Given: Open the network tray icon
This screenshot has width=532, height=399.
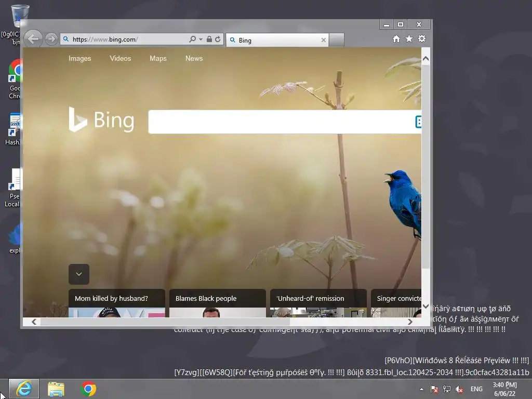Looking at the screenshot, I should click(447, 389).
